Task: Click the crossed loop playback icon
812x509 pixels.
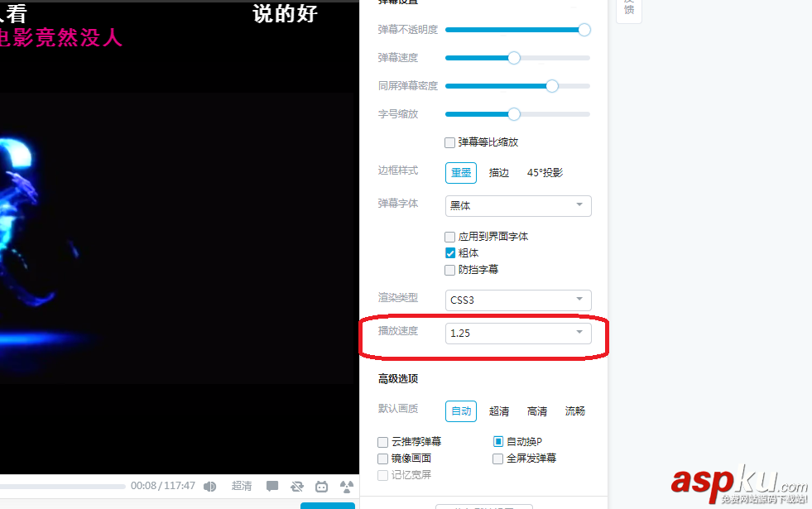Action: click(x=297, y=487)
